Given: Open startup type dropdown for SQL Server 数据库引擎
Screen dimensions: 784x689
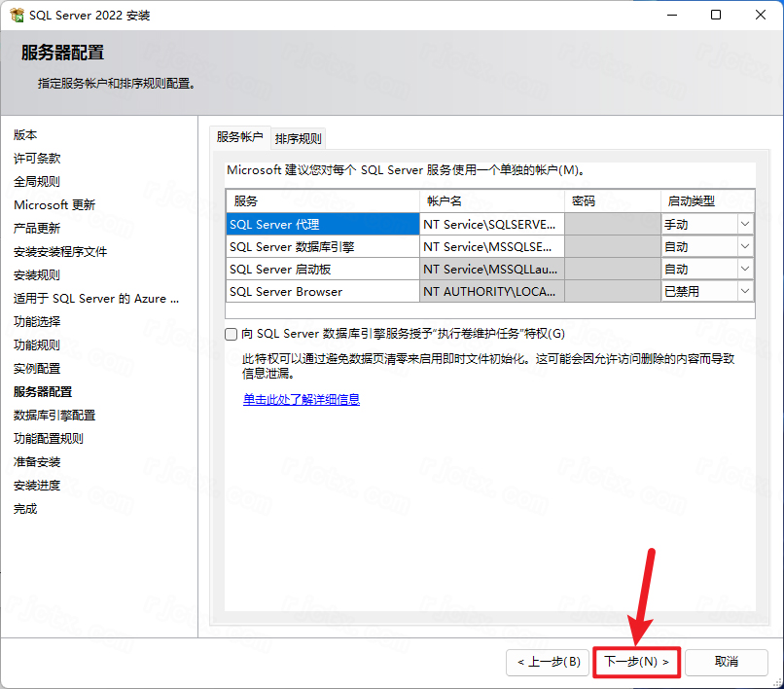Looking at the screenshot, I should click(x=744, y=246).
